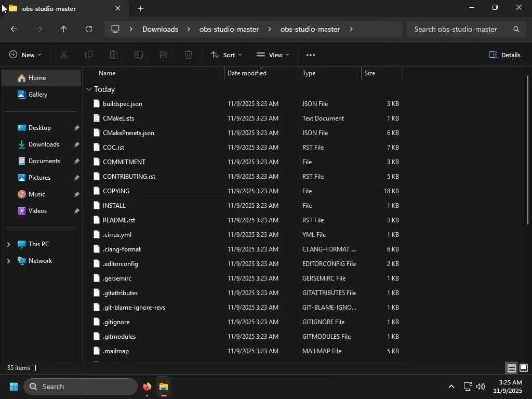Click the taskbar Search box
The image size is (532, 399).
coord(81,387)
